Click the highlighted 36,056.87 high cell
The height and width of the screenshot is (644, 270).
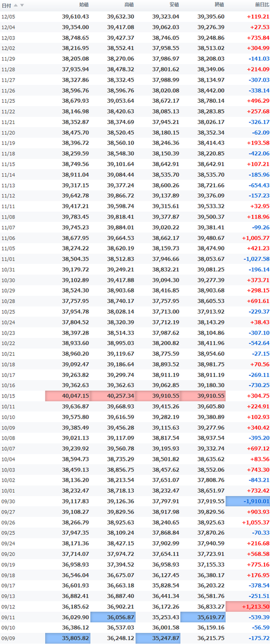pos(113,617)
